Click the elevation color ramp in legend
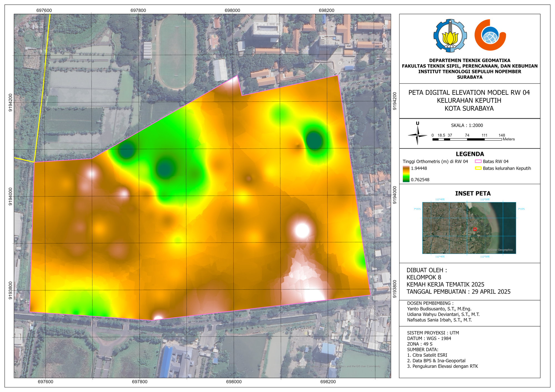 tap(406, 174)
